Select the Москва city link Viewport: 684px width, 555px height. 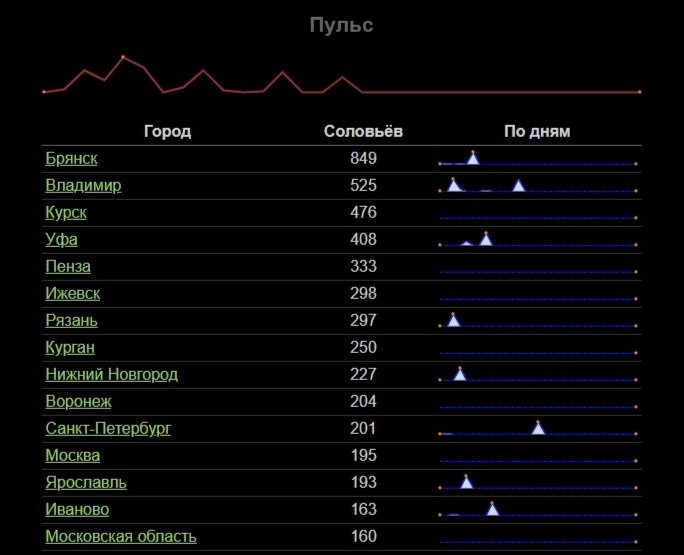point(72,456)
